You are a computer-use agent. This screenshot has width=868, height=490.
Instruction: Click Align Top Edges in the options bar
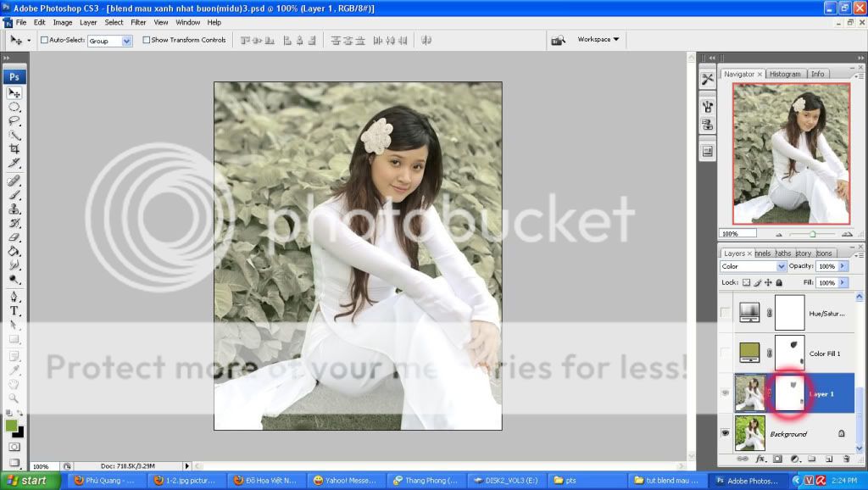tap(245, 41)
